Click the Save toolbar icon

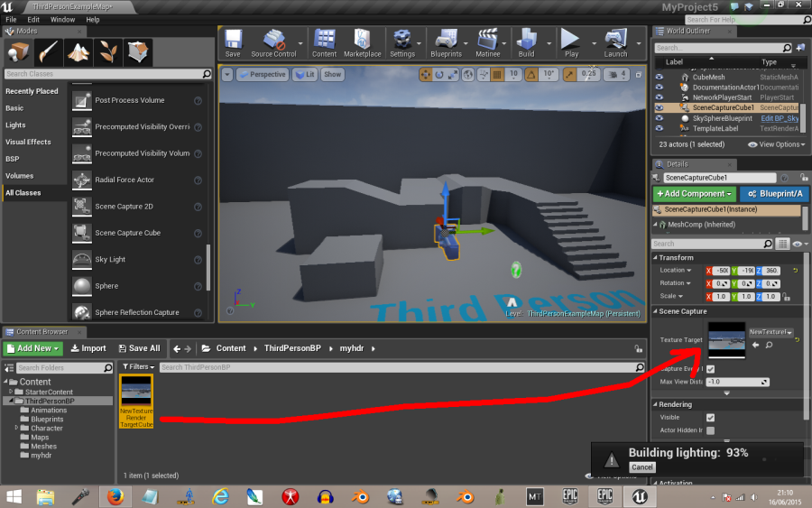233,43
